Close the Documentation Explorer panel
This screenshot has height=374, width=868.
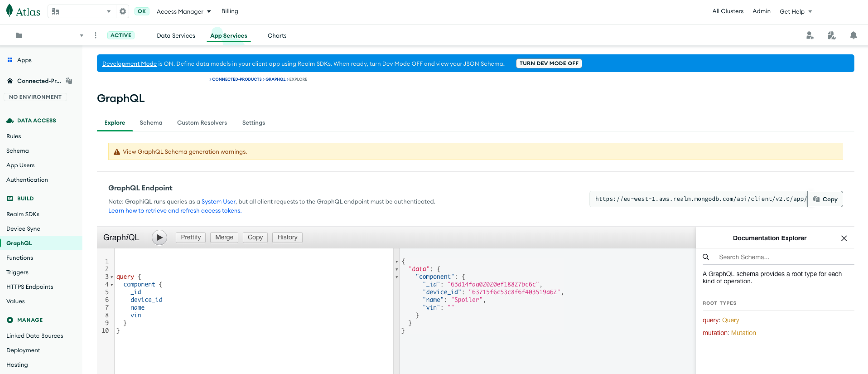[844, 238]
